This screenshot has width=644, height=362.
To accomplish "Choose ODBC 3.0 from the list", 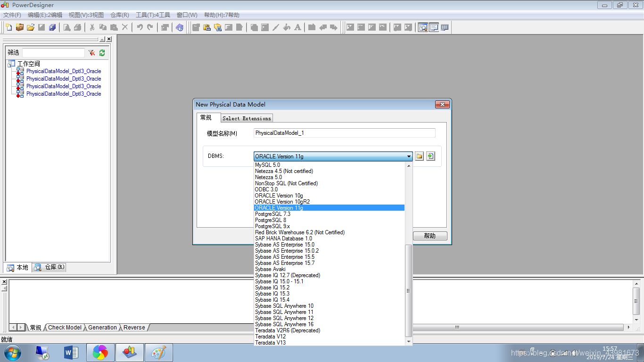I will [x=329, y=189].
